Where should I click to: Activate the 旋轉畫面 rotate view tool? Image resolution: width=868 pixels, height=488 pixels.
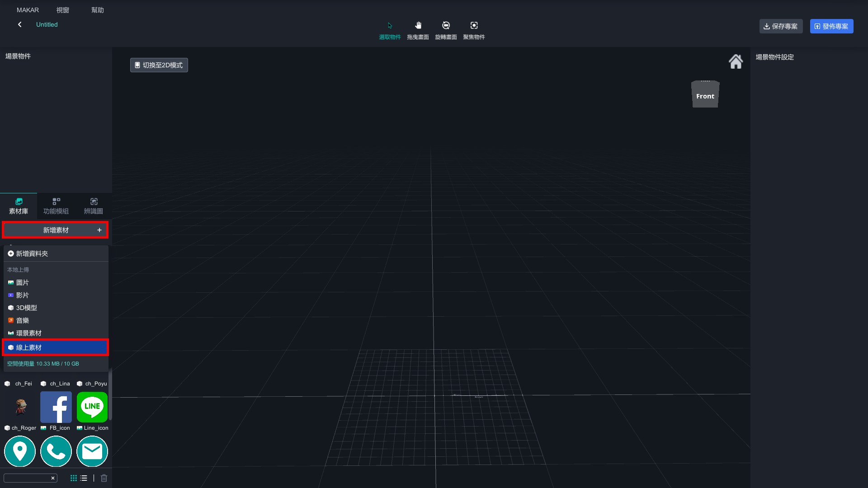click(x=446, y=30)
